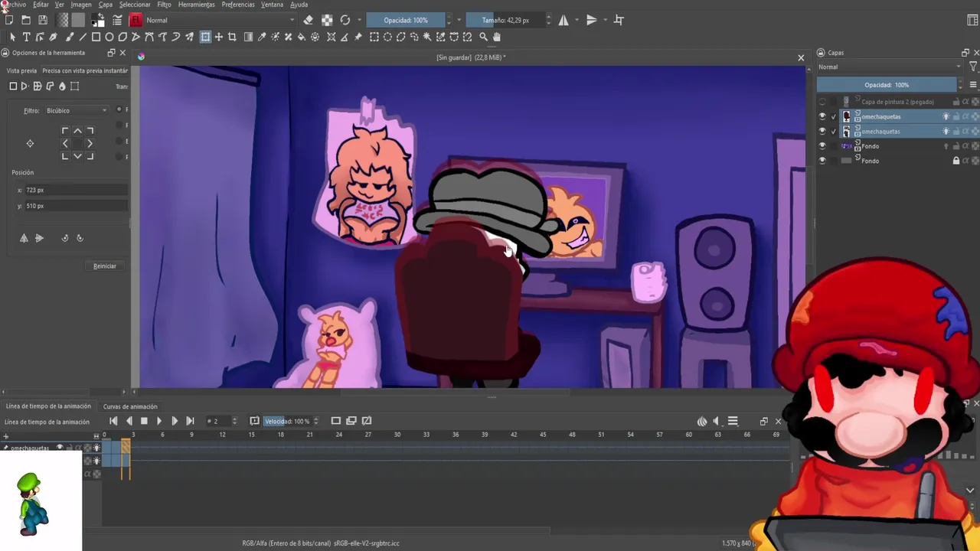Open the Archivo menu
The image size is (980, 551).
(x=14, y=5)
